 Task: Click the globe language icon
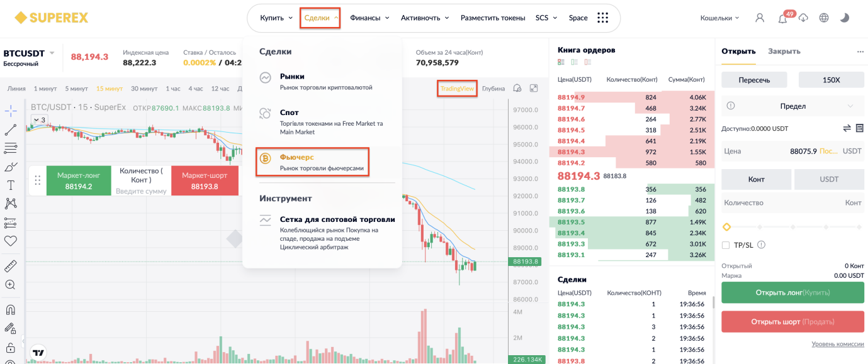pos(824,18)
